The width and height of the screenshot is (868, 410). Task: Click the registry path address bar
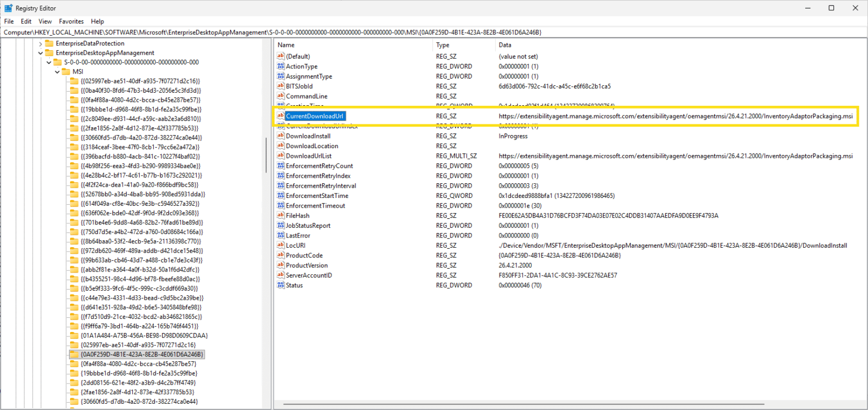tap(434, 32)
